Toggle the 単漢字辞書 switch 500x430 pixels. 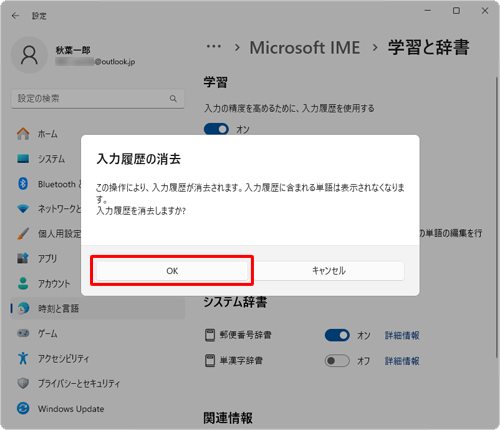point(337,361)
